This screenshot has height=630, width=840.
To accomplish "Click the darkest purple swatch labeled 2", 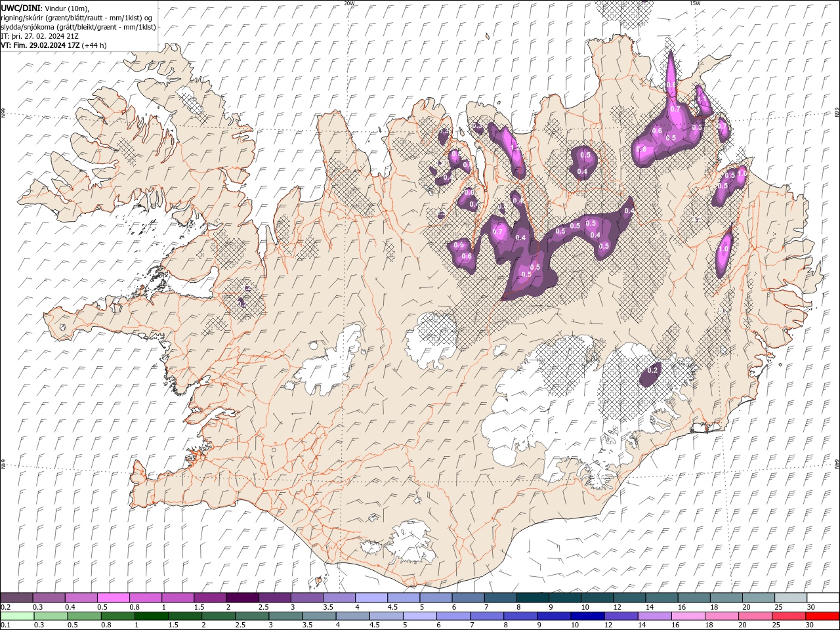I will point(241,598).
